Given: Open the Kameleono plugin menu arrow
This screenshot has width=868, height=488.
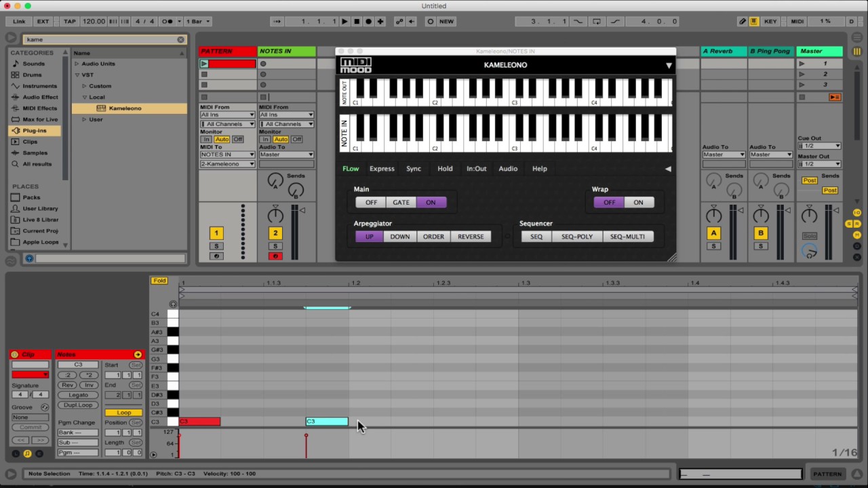Looking at the screenshot, I should coord(669,65).
